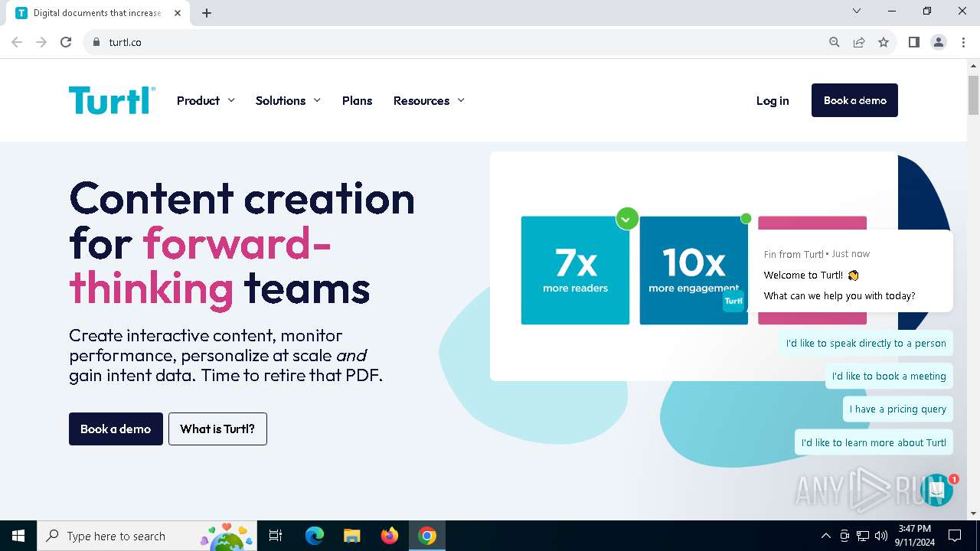Open the Turtl chat launcher bubble

tap(936, 491)
